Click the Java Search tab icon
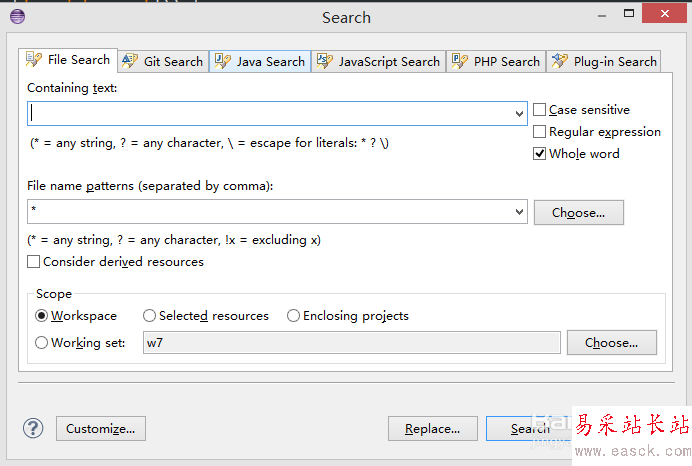Screen dimensions: 692x466 (222, 61)
